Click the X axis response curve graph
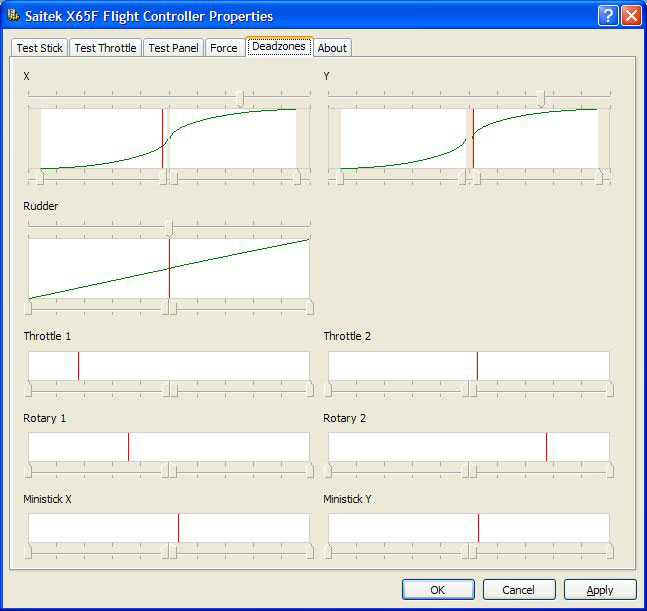 click(x=169, y=139)
